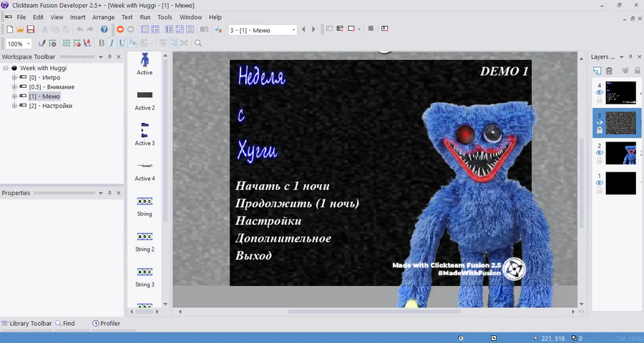
Task: Toggle italic text formatting
Action: click(112, 43)
